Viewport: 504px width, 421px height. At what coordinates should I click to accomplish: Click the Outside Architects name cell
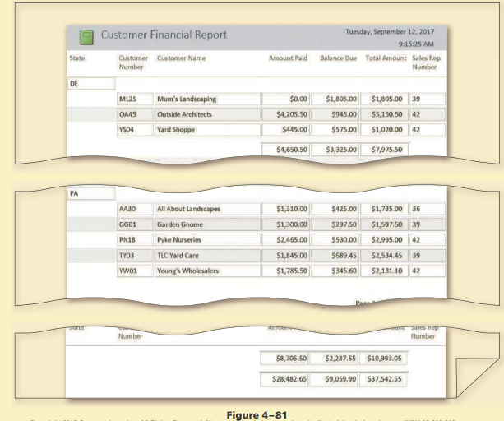(207, 114)
